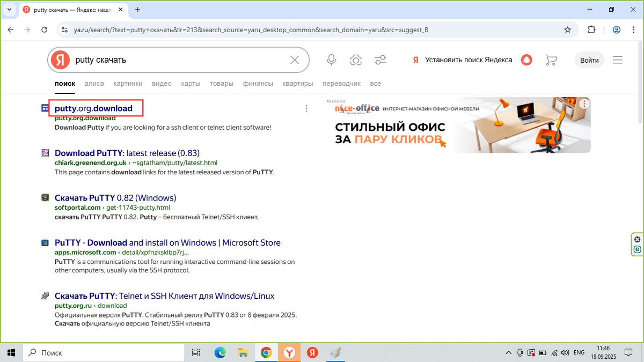
Task: Switch to the 'алиса' tab
Action: (94, 84)
